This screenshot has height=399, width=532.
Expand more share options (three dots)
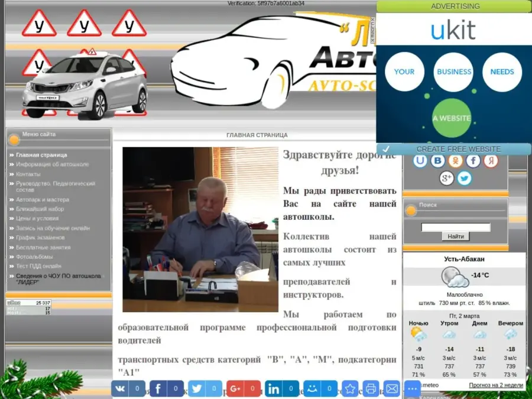coord(412,388)
